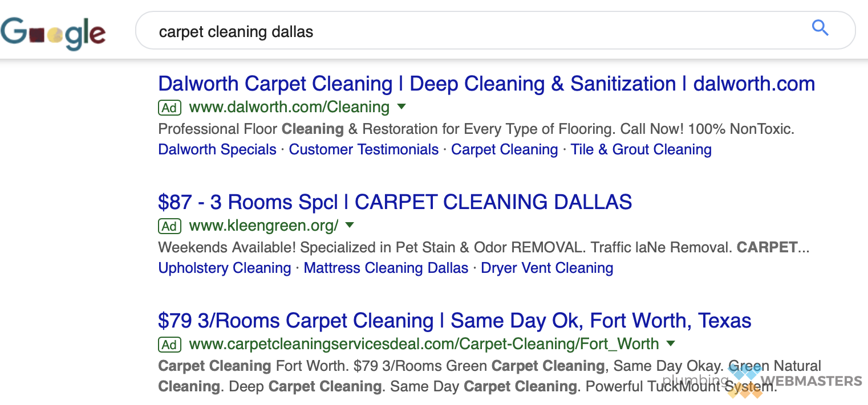Screen dimensions: 868x405
Task: Click the Ad badge beside kleengreen.org
Action: [x=169, y=226]
